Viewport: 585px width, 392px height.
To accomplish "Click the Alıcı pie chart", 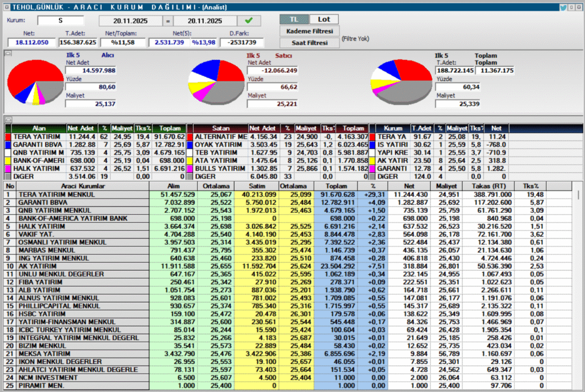I will [x=35, y=82].
